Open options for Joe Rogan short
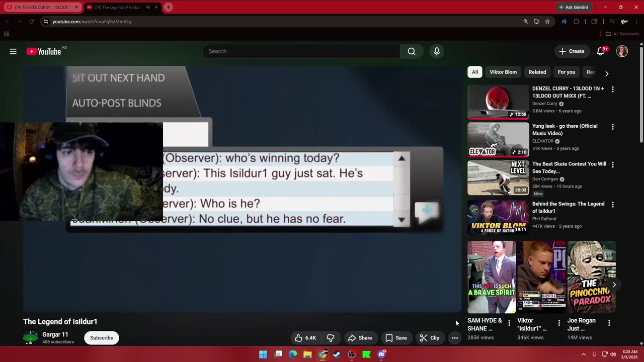Image resolution: width=644 pixels, height=362 pixels. 609,323
